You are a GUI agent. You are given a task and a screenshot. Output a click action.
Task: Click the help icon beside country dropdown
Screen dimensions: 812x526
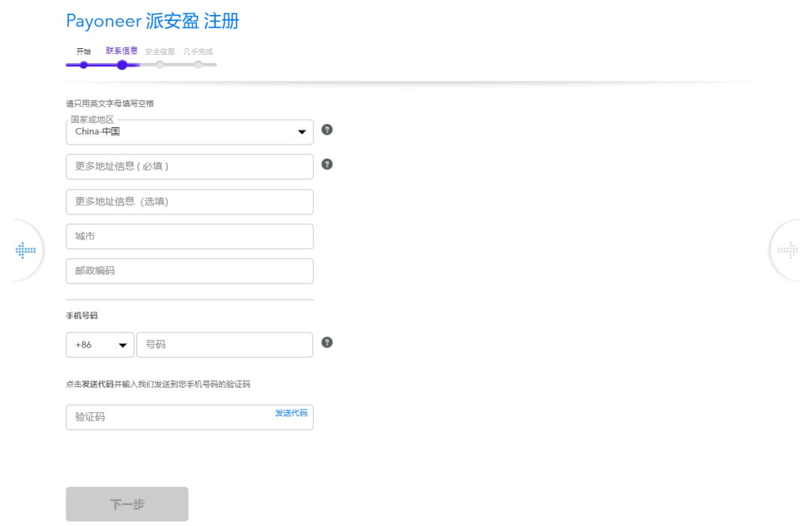pos(326,129)
